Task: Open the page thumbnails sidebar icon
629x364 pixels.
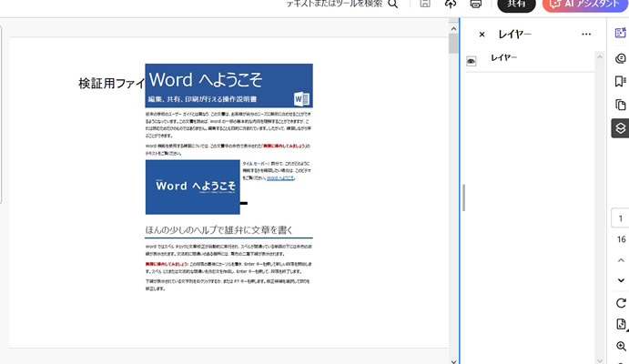Action: pos(620,105)
